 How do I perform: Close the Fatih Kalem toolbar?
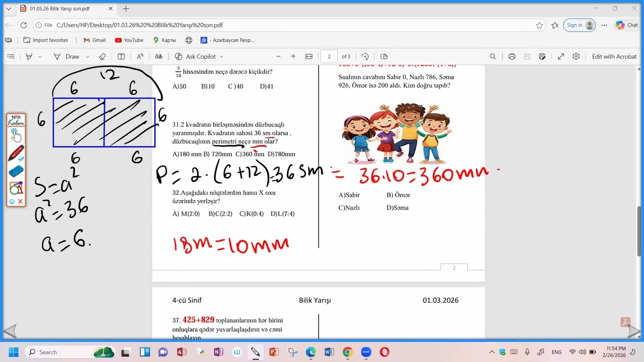(x=20, y=202)
